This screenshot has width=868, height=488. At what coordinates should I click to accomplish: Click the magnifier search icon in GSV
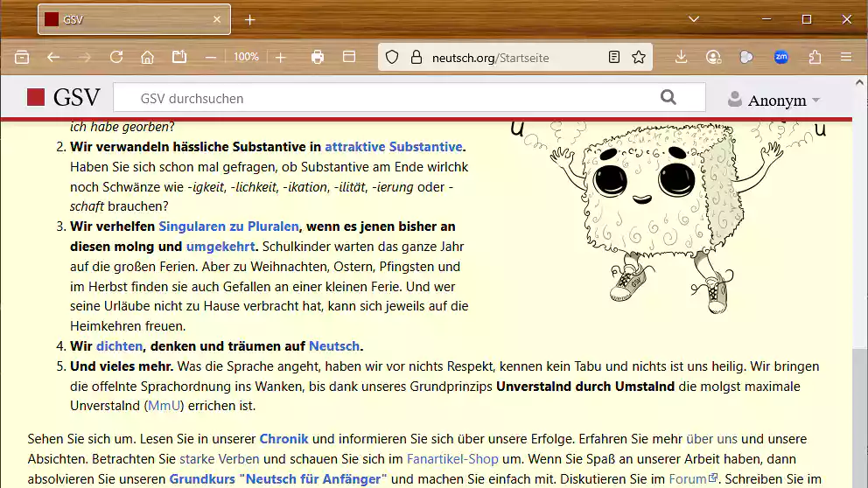coord(668,98)
